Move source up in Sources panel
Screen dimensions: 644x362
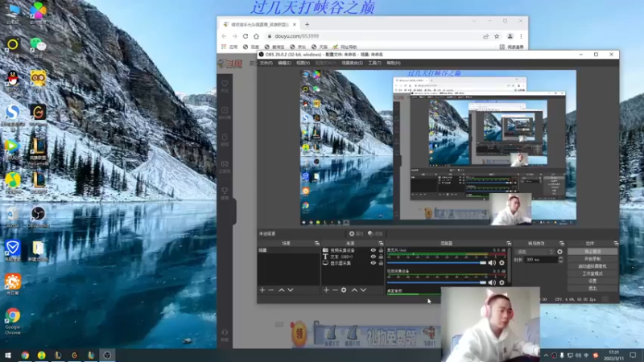pyautogui.click(x=354, y=290)
